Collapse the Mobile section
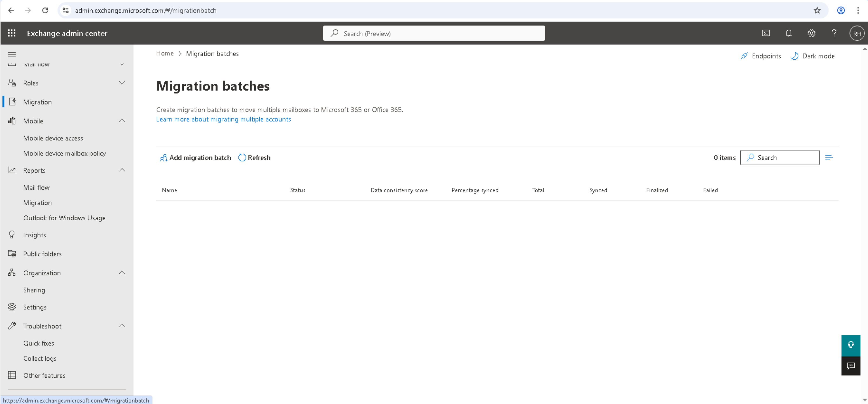 pos(122,121)
